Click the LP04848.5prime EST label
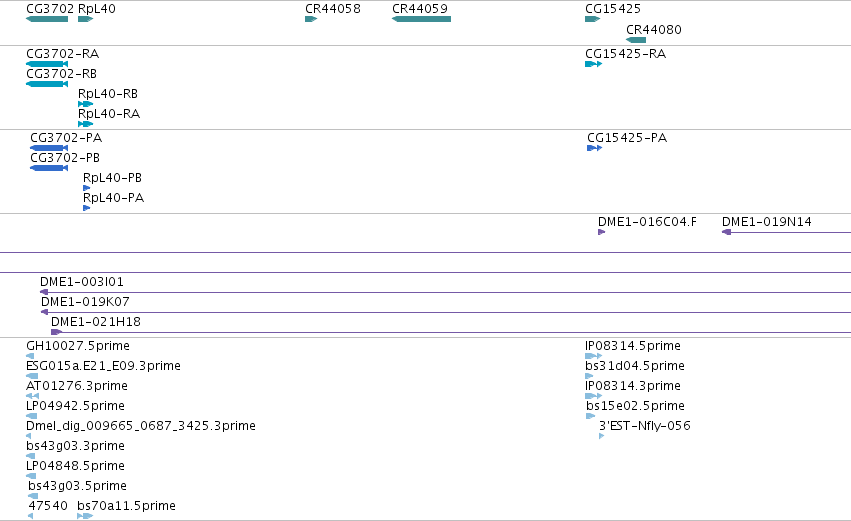This screenshot has height=521, width=851. pos(75,466)
